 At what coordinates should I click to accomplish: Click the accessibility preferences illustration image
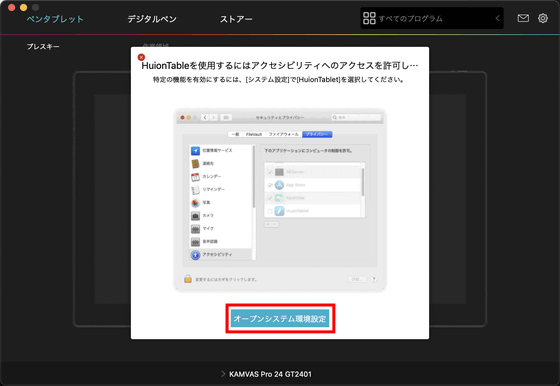pos(280,200)
